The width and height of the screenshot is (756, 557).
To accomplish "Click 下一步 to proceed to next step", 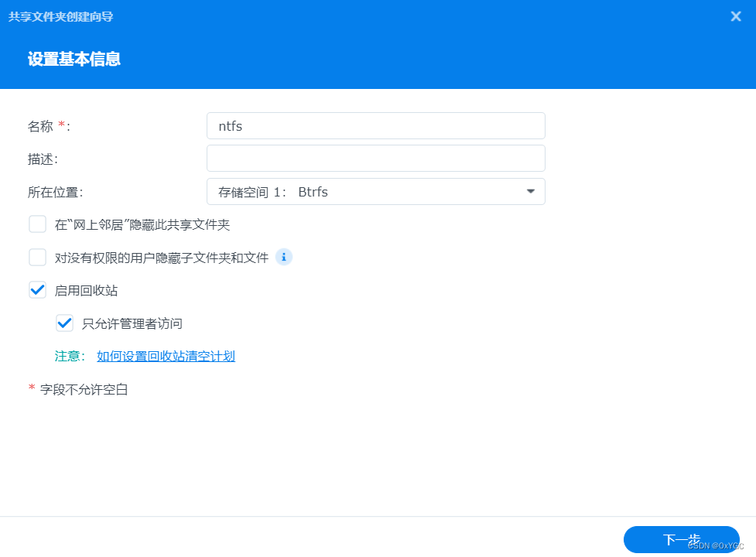I will [681, 539].
